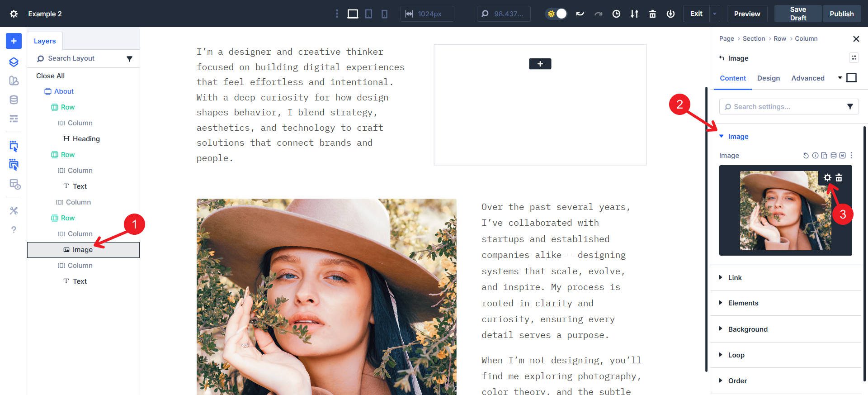Viewport: 868px width, 395px height.
Task: Click the Exit button
Action: click(696, 14)
